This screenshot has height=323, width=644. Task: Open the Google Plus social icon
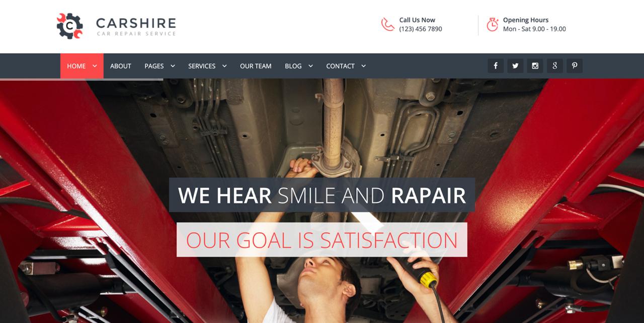pos(554,66)
